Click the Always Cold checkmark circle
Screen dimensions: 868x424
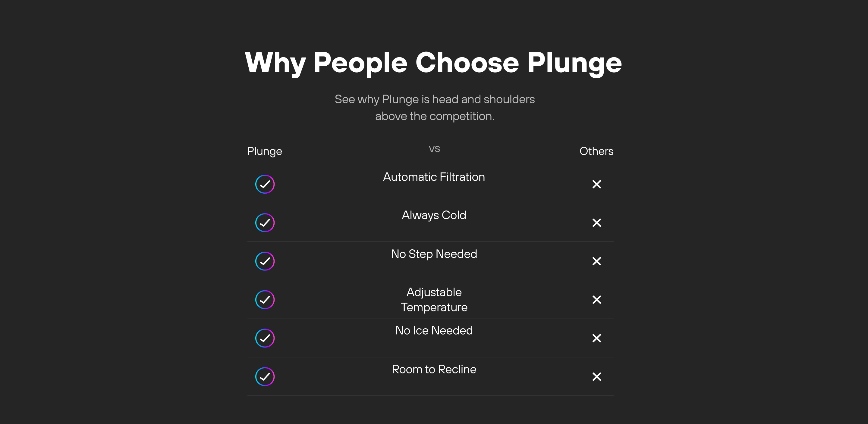[265, 223]
